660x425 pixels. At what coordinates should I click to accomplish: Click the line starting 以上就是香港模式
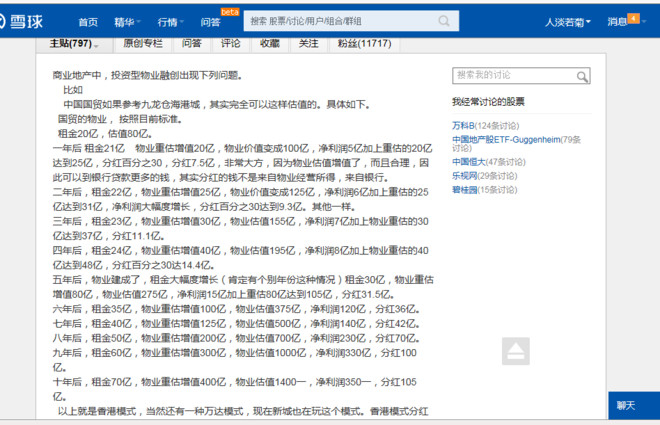point(243,411)
